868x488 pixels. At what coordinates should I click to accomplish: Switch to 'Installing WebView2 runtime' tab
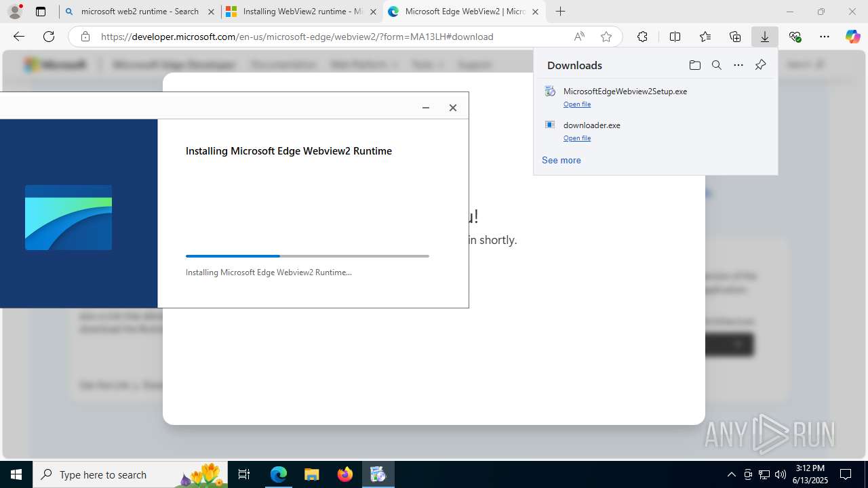coord(302,12)
